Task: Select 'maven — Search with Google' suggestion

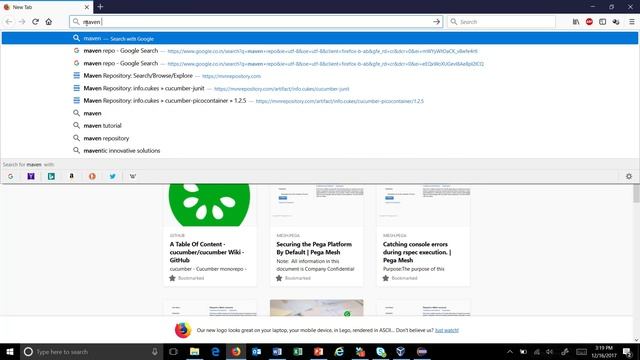Action: pos(320,38)
